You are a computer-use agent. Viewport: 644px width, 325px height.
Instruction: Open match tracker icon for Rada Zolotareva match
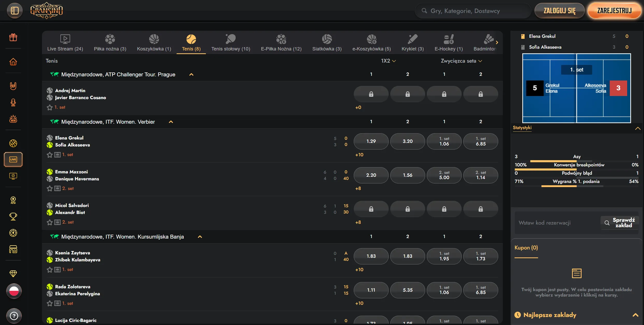click(57, 303)
